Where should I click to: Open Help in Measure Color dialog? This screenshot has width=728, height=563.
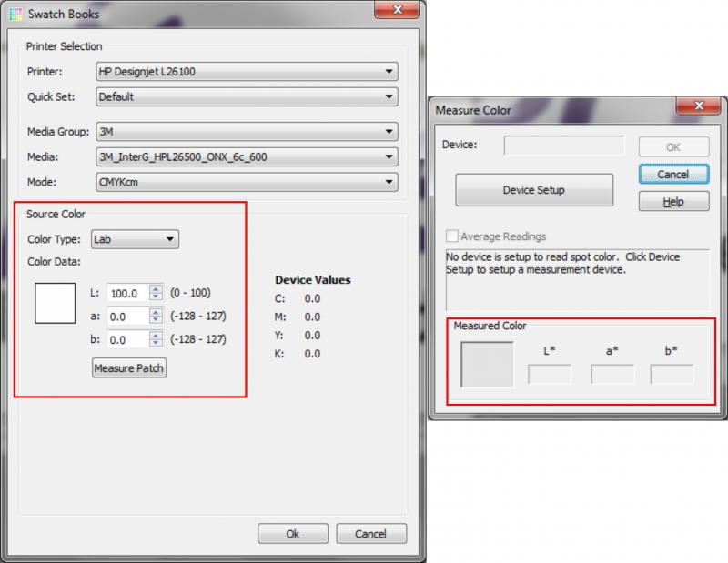(x=673, y=201)
